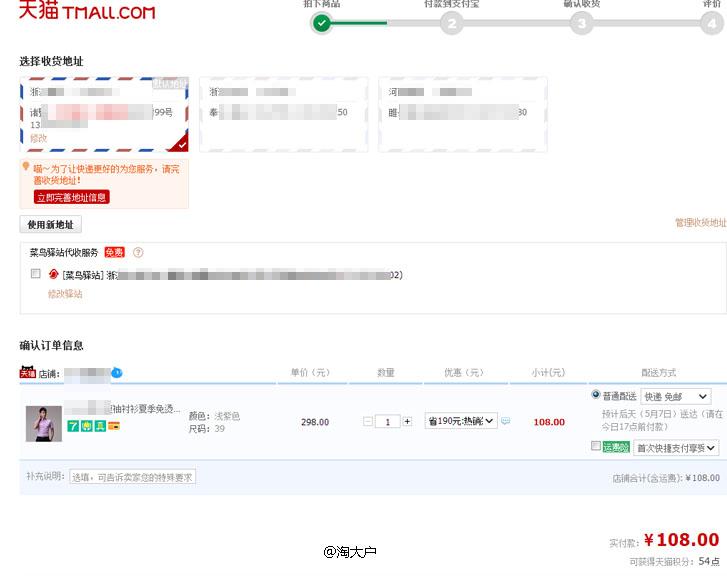Click the blue message bubble beside discount
This screenshot has width=727, height=576.
tap(506, 421)
